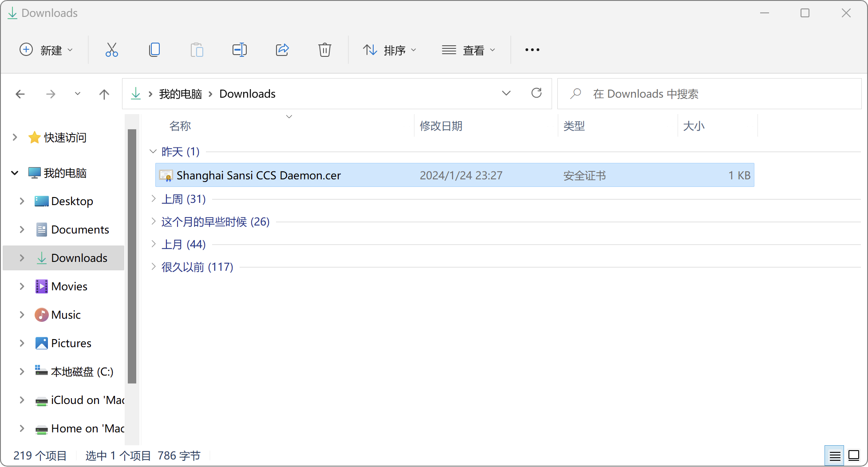Expand the Documents tree node chevron
The image size is (868, 467).
click(22, 230)
